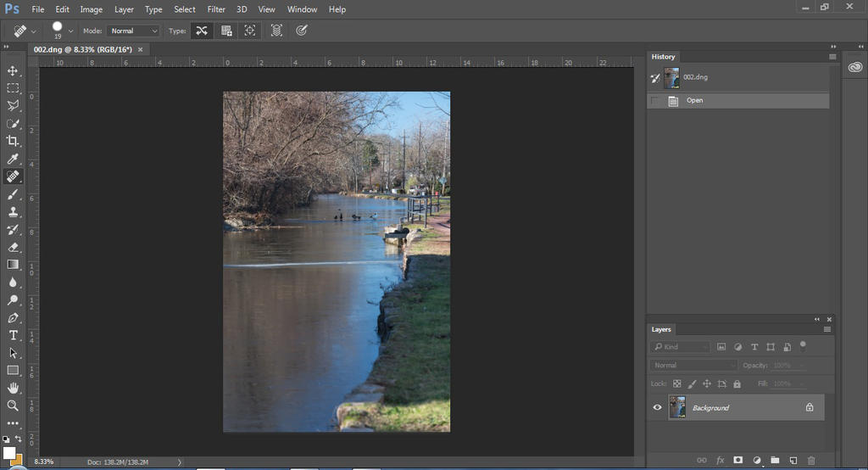Image resolution: width=868 pixels, height=470 pixels.
Task: Choose the Horizontal Type tool
Action: tap(13, 335)
